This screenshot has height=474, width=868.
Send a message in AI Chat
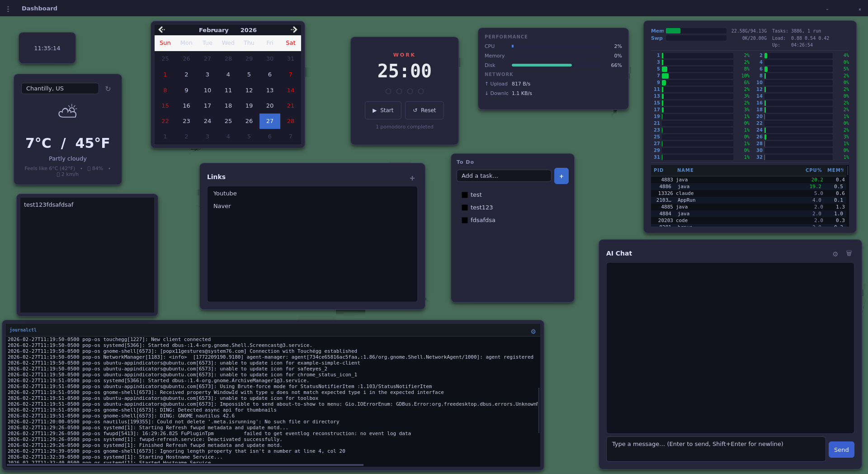tap(841, 450)
